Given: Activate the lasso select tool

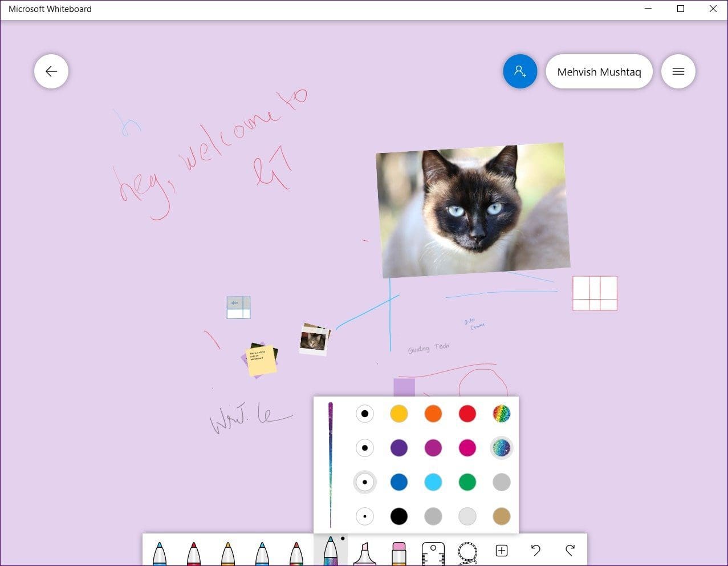Looking at the screenshot, I should pyautogui.click(x=467, y=552).
